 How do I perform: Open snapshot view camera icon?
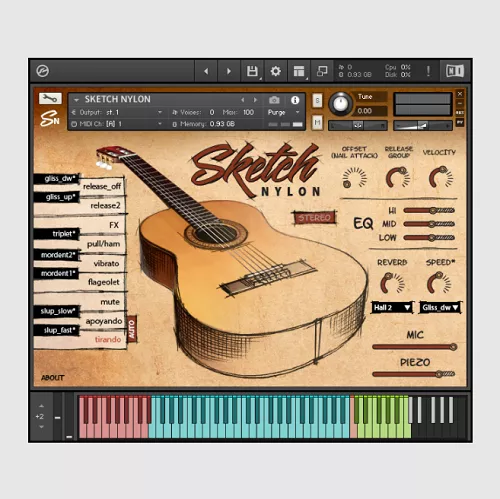point(274,100)
